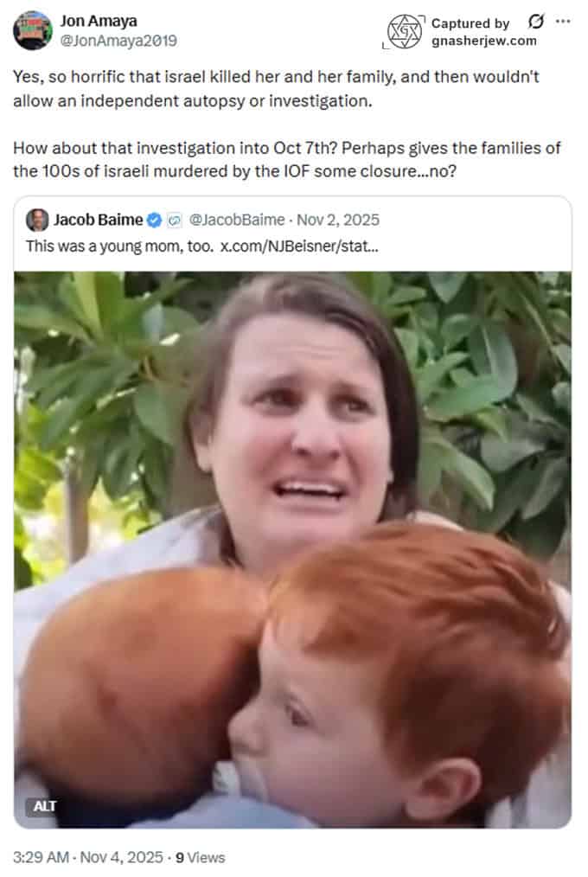Open the @JonAmaya2019 handle
The width and height of the screenshot is (588, 877).
pos(118,41)
